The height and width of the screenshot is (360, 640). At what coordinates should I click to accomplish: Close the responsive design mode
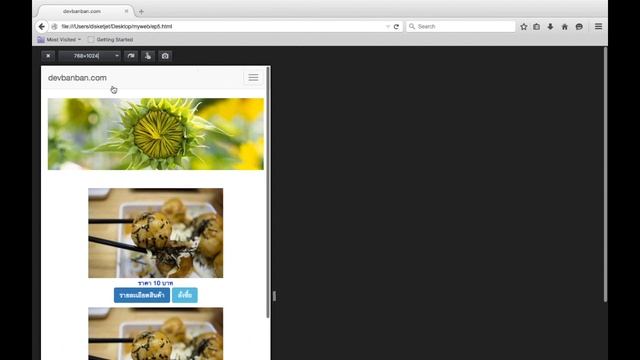point(48,56)
